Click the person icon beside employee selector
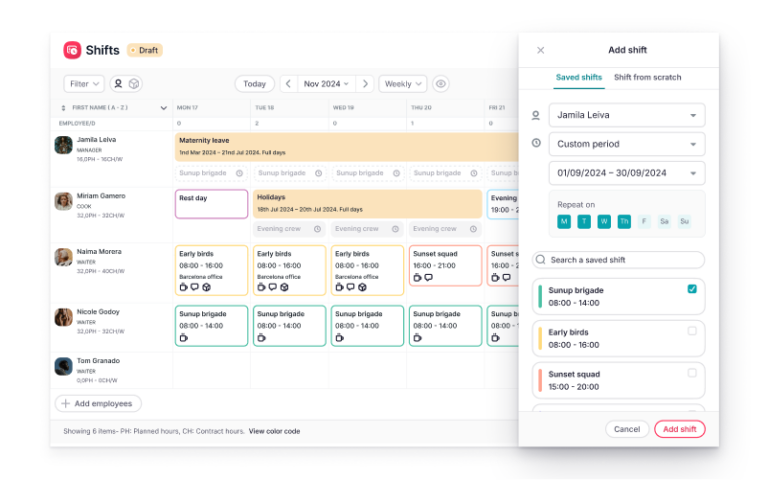 pos(536,115)
